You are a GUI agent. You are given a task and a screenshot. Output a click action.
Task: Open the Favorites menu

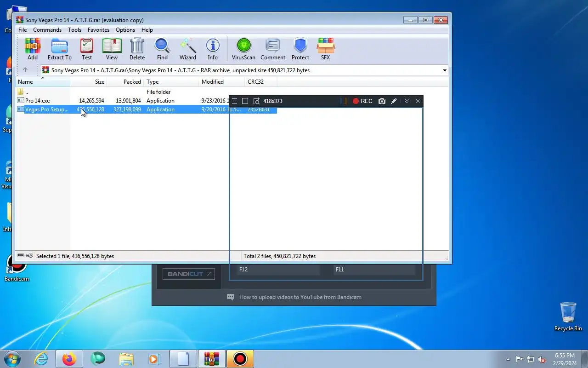tap(99, 30)
